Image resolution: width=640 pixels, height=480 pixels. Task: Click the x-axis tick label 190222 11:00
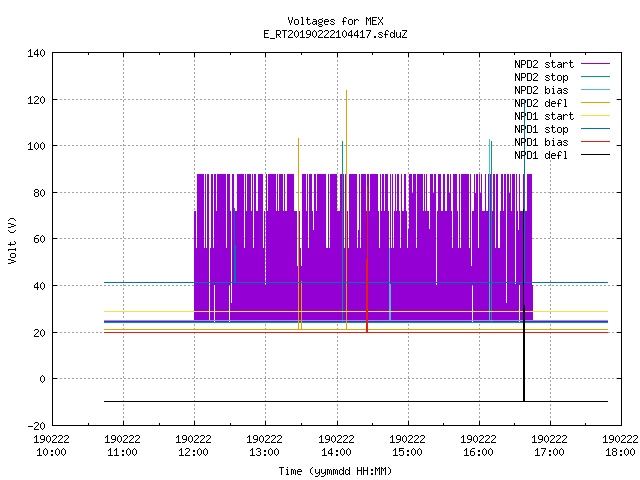click(122, 446)
